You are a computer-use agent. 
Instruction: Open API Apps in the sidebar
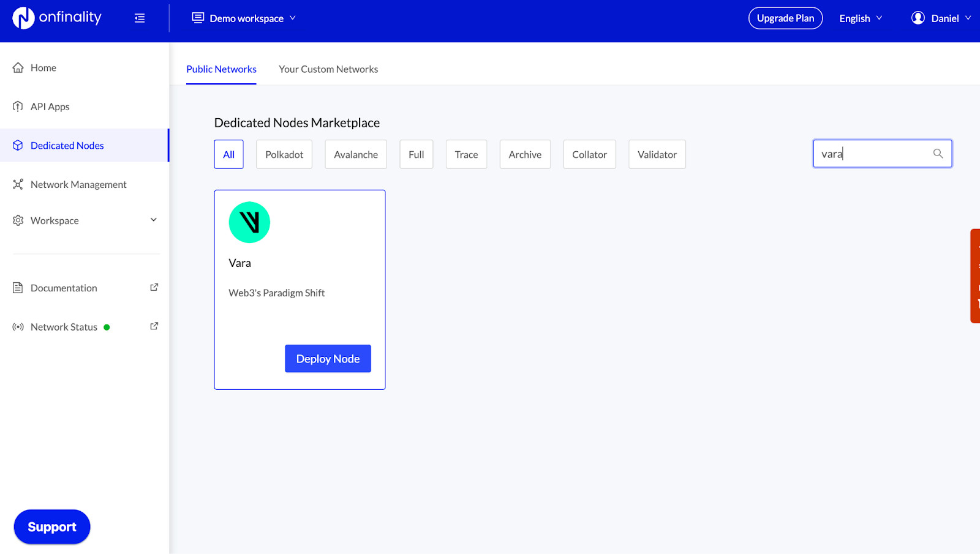pos(50,107)
